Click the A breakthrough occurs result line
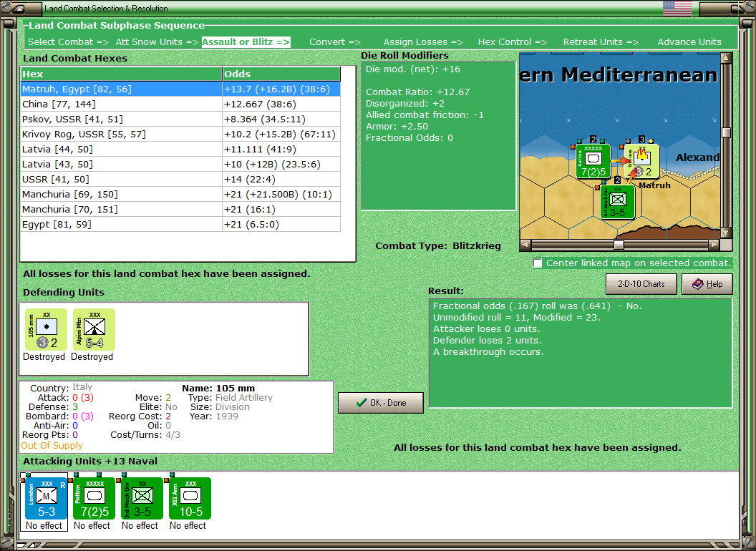Image resolution: width=756 pixels, height=551 pixels. coord(488,352)
